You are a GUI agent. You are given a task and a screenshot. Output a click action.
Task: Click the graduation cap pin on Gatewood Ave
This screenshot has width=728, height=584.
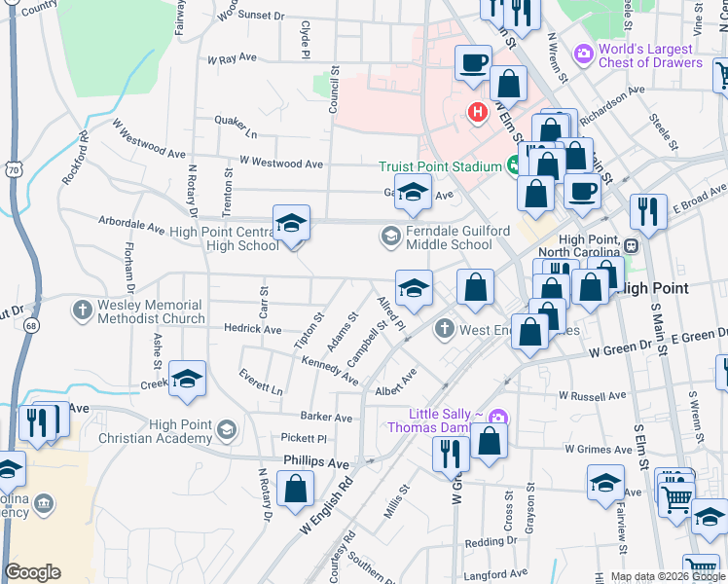(413, 192)
